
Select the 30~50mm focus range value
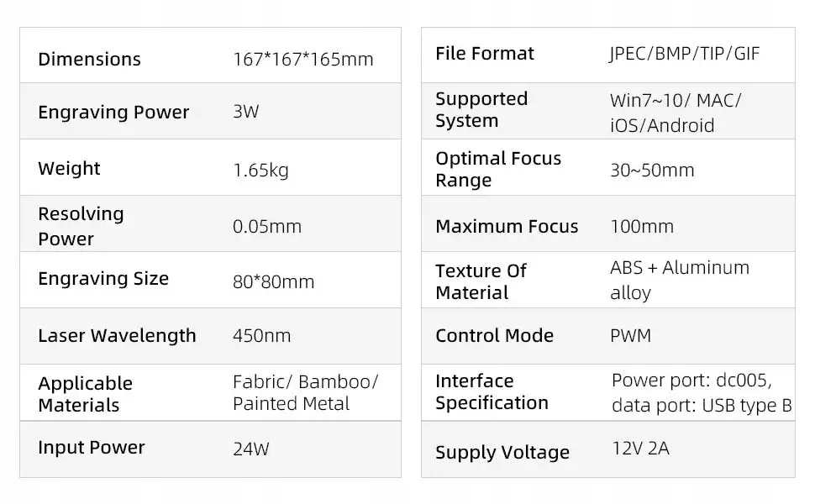[652, 171]
